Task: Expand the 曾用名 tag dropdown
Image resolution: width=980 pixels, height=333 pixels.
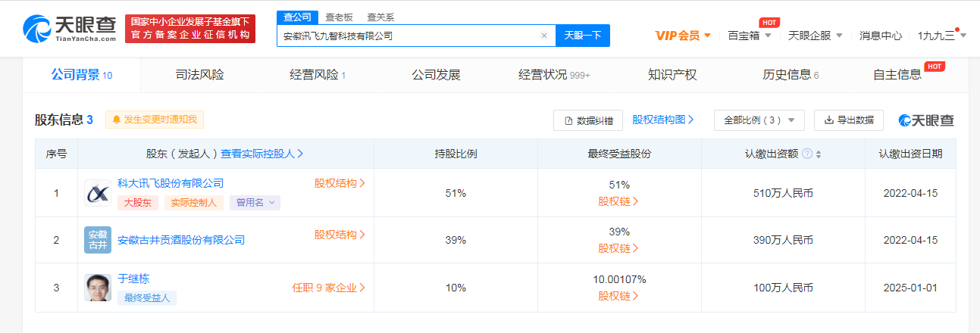Action: pos(255,202)
